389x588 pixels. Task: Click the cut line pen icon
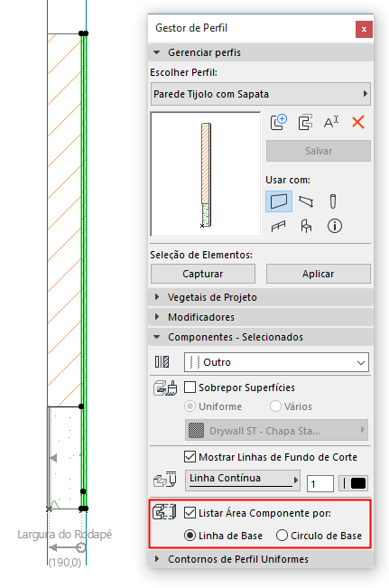[x=165, y=480]
